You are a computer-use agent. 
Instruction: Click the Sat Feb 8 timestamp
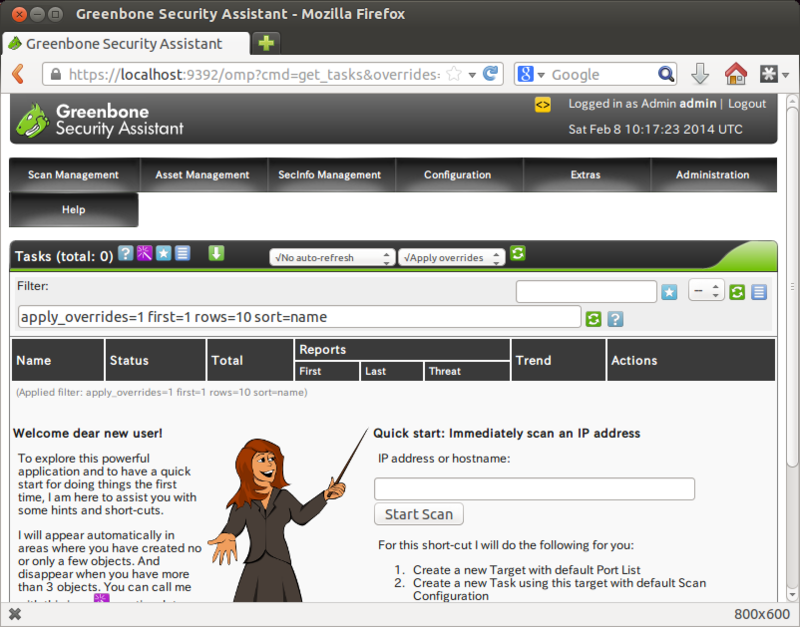pyautogui.click(x=656, y=129)
